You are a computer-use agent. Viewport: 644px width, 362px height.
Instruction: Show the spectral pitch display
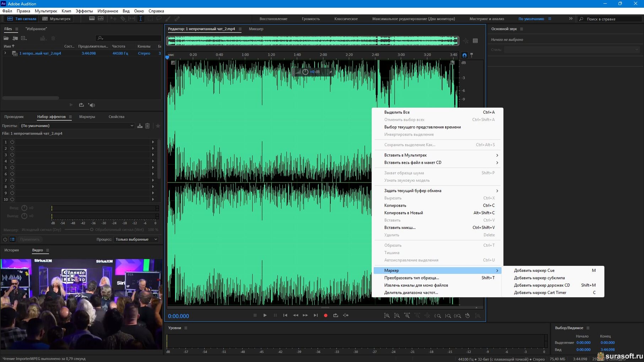click(x=101, y=18)
